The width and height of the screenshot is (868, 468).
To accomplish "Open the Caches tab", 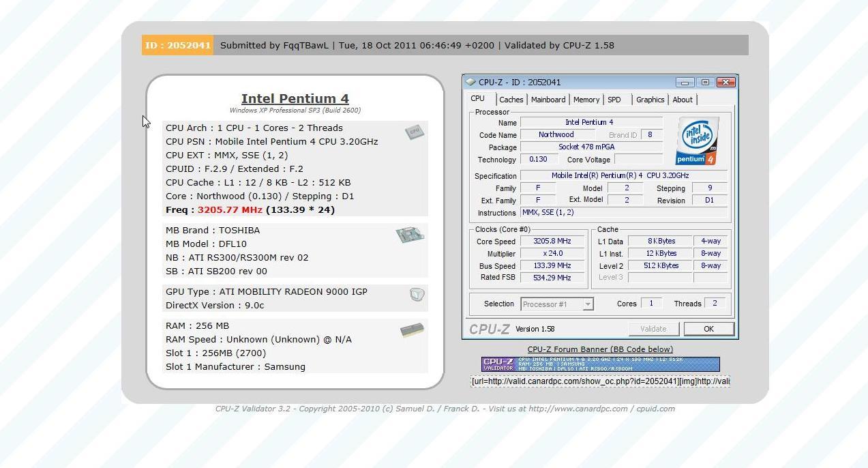I will point(511,100).
